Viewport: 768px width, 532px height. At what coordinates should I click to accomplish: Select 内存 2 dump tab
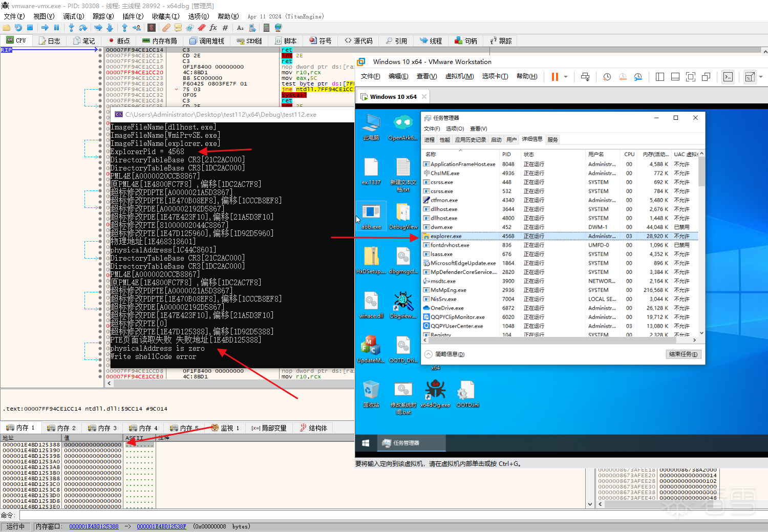click(61, 428)
